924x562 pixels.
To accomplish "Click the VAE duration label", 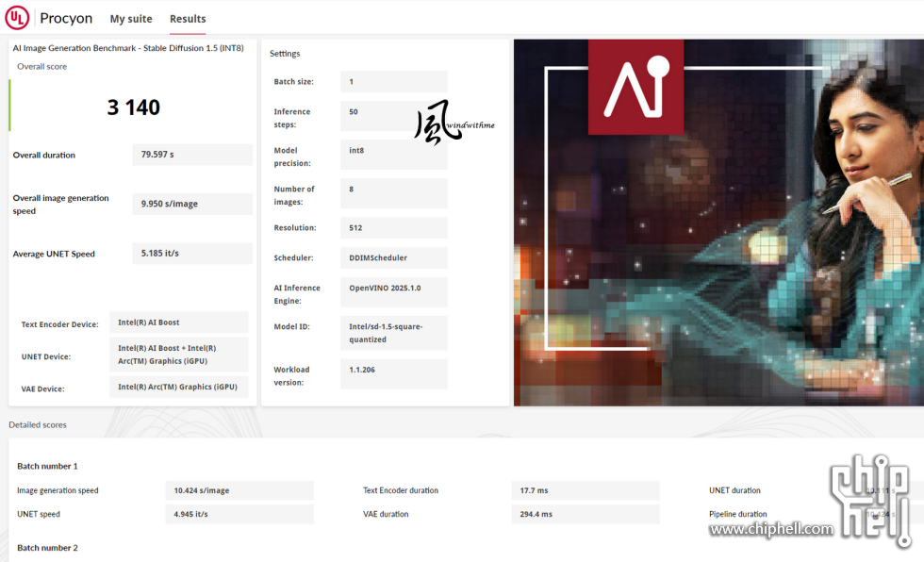I will (x=386, y=514).
